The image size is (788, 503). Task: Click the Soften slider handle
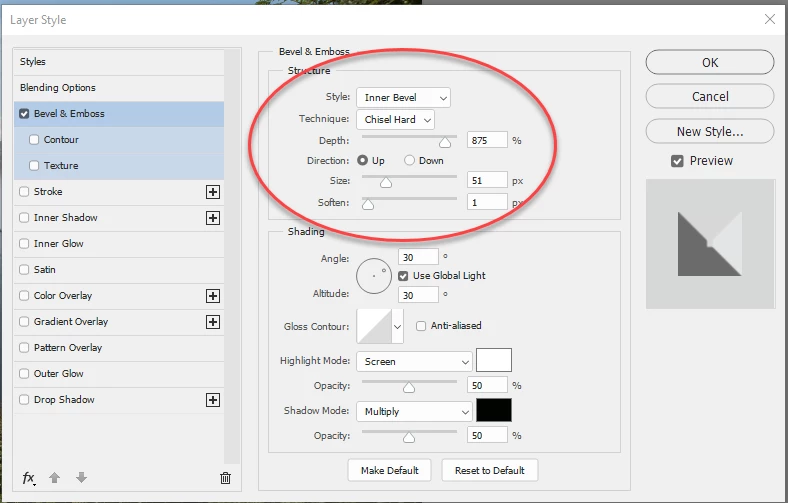[368, 205]
